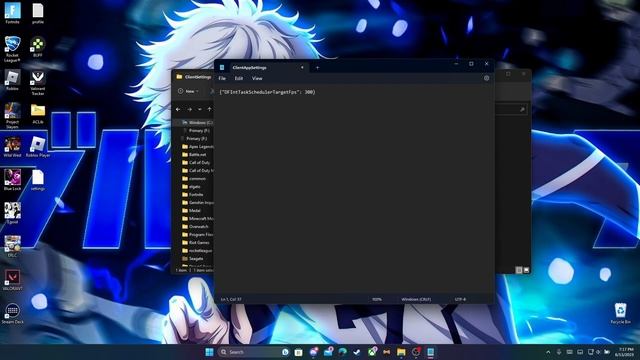Click the taskbar Search box

[x=254, y=352]
